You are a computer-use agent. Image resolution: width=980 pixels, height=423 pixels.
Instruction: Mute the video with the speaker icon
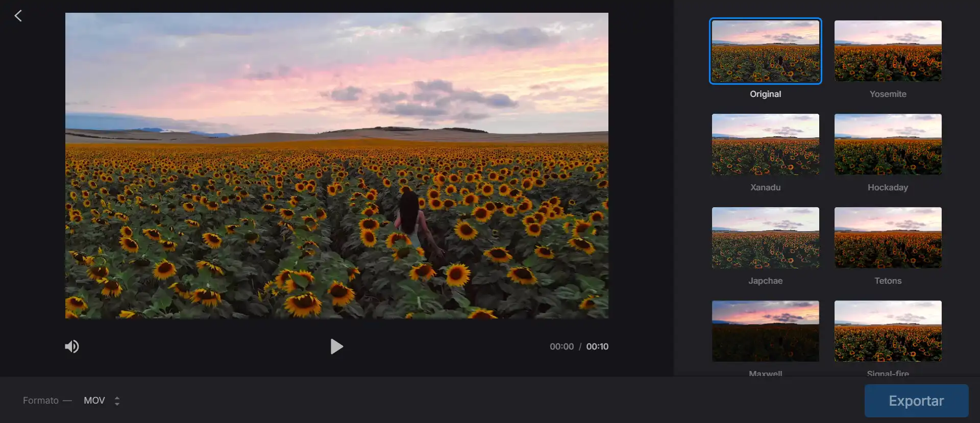(x=72, y=346)
